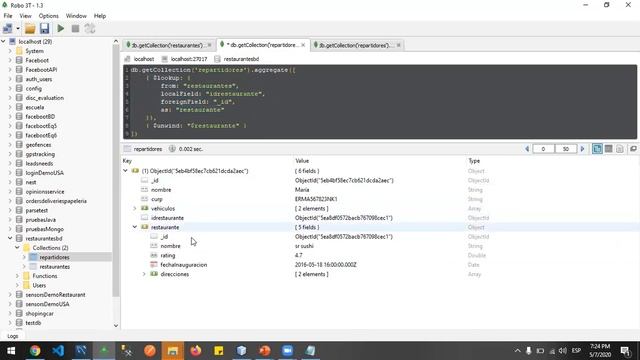Viewport: 640px width, 360px height.
Task: Open the View menu
Action: (25, 16)
